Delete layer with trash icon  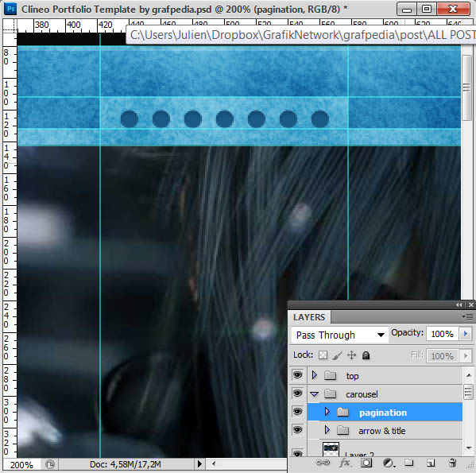coord(452,463)
